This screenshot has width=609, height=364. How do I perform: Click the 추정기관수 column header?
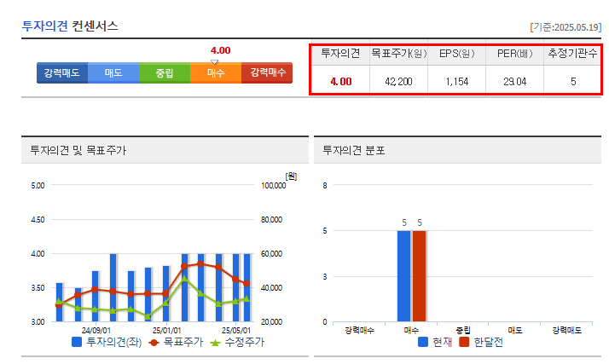(x=572, y=53)
